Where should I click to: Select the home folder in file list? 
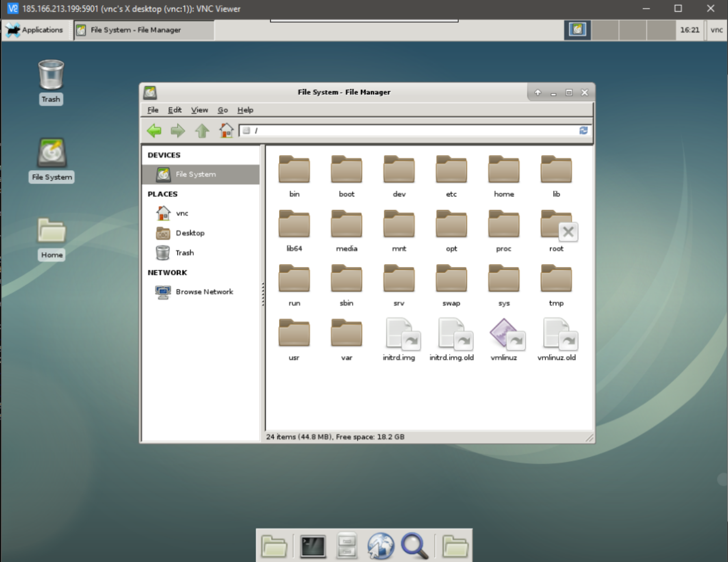tap(504, 176)
